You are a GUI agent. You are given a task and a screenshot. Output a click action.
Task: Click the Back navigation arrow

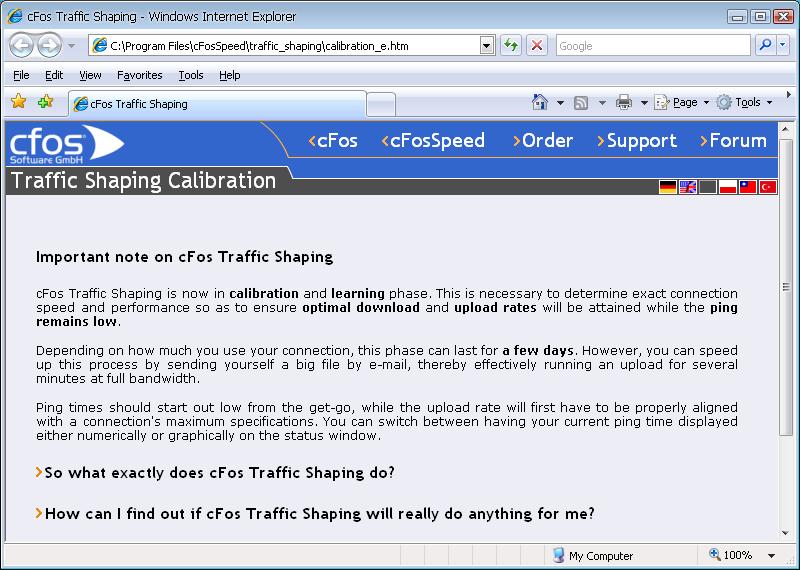point(21,46)
